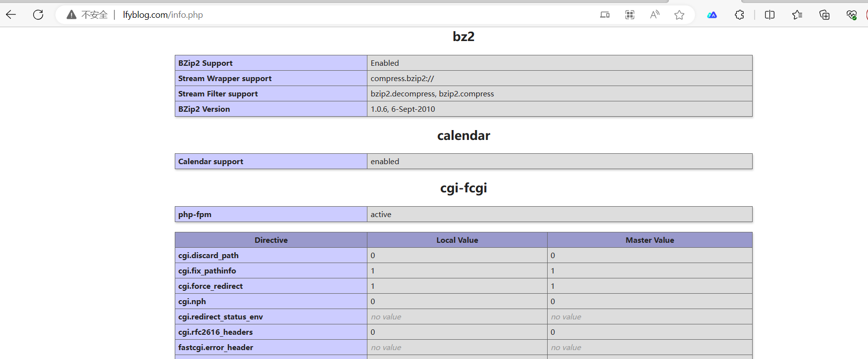Click the compress.bzip2:// value
Viewport: 868px width, 359px height.
coord(402,78)
